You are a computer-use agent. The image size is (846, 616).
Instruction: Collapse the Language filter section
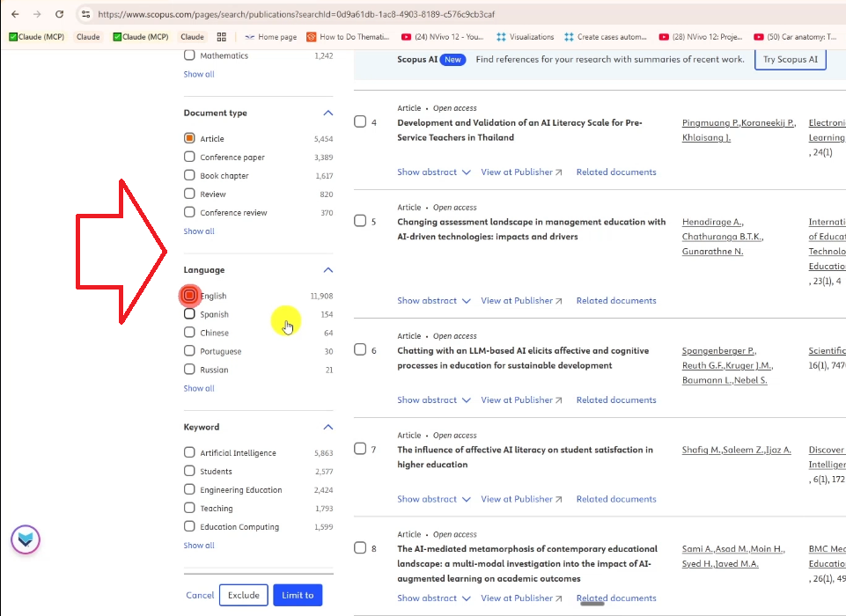tap(328, 269)
